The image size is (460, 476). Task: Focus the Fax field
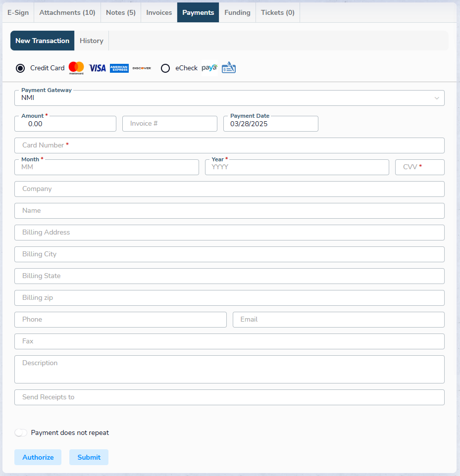pyautogui.click(x=229, y=341)
